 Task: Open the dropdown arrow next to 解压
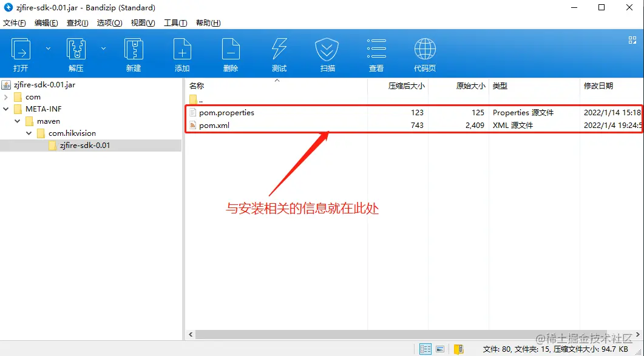point(104,49)
